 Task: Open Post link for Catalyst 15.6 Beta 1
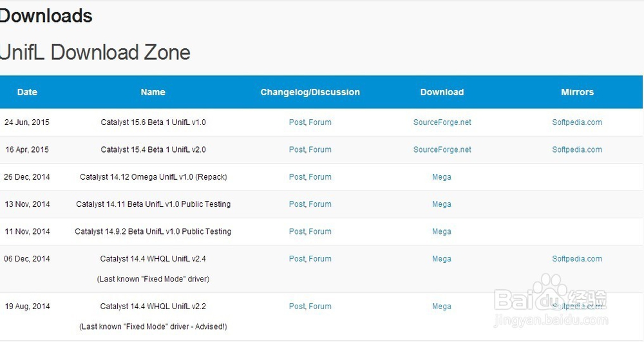point(297,122)
